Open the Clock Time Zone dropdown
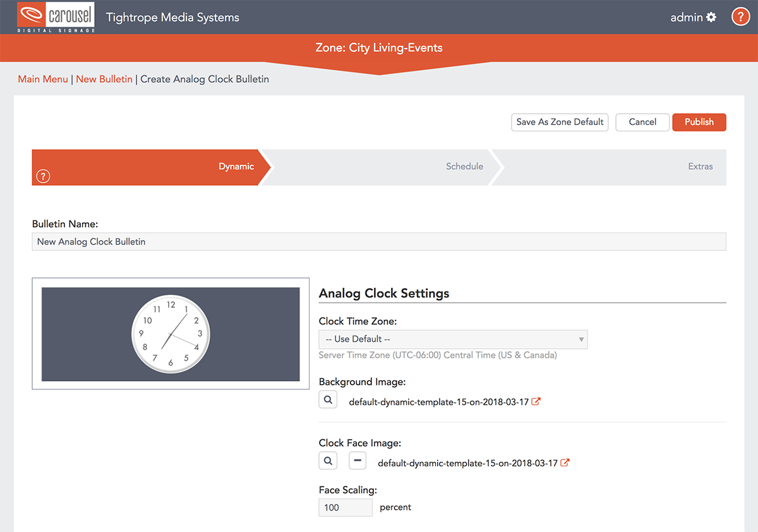 pos(453,339)
